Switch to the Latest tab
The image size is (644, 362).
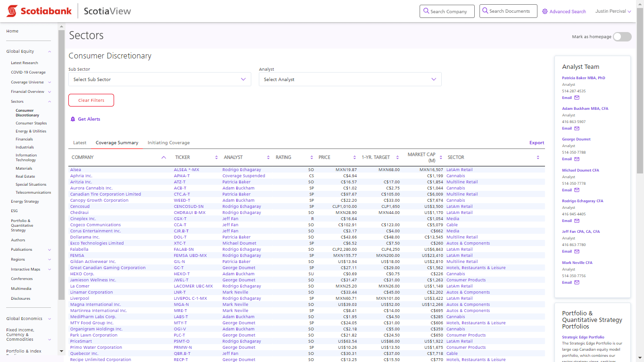coord(79,142)
